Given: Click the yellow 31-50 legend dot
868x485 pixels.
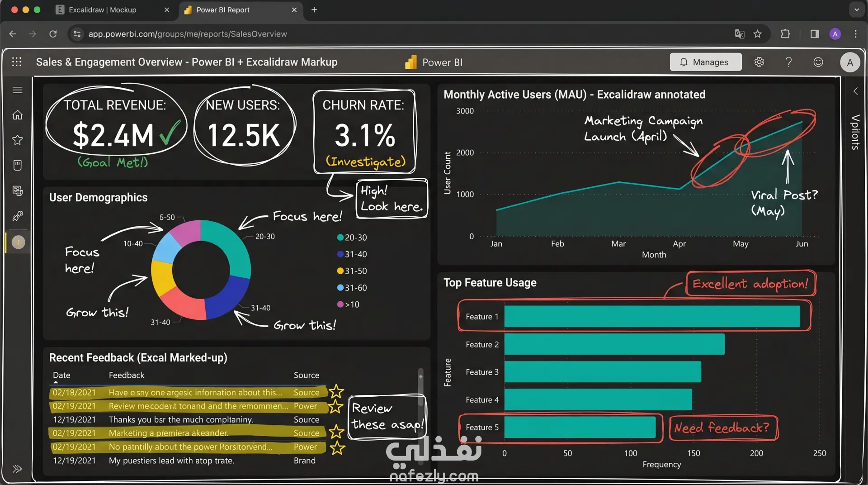Looking at the screenshot, I should click(340, 271).
